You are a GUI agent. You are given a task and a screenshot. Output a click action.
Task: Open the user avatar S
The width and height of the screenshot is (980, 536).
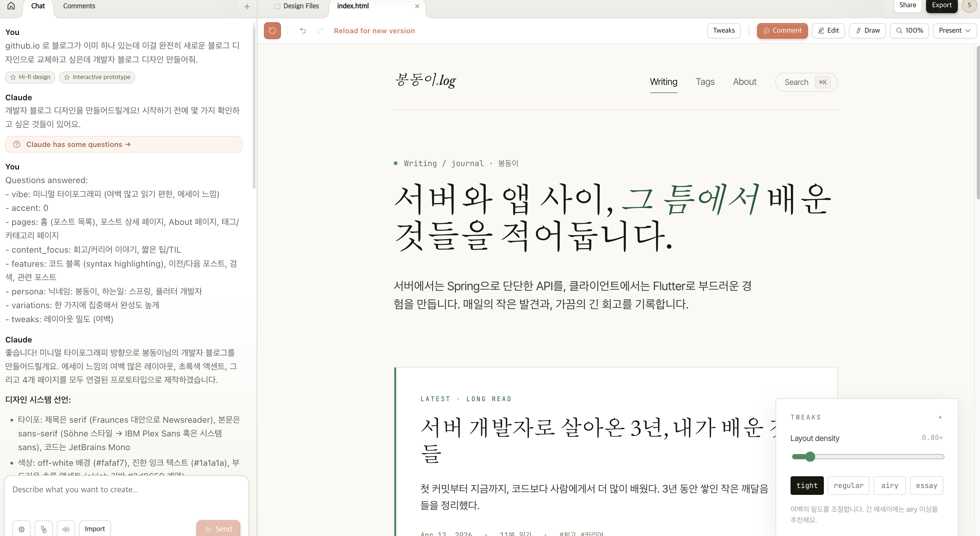(969, 5)
